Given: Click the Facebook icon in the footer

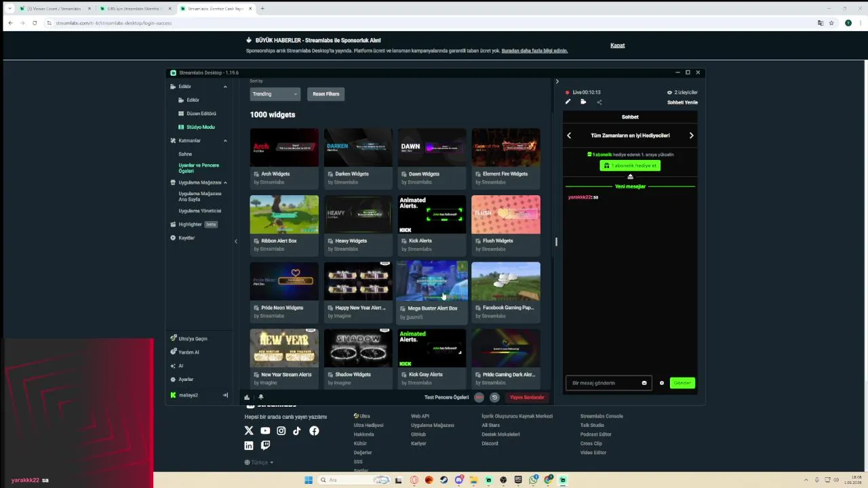Looking at the screenshot, I should [x=314, y=430].
